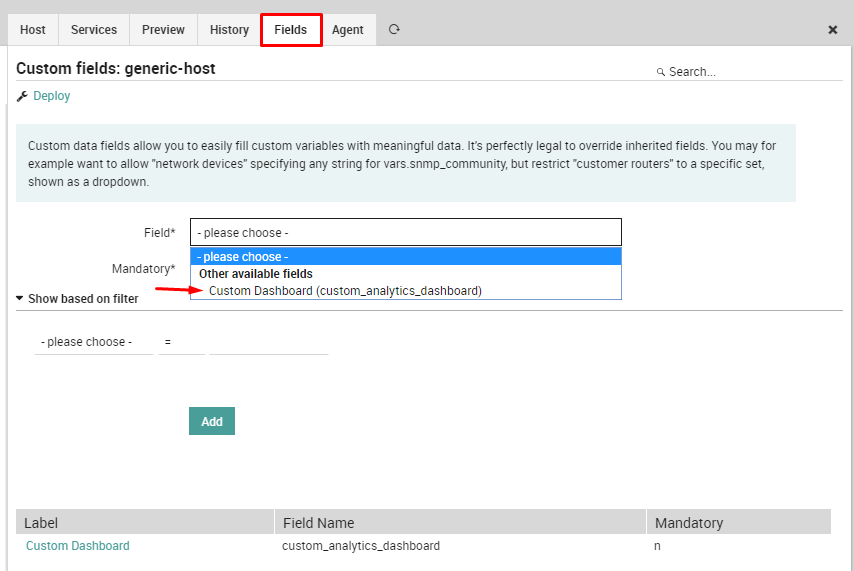Viewport: 854px width, 571px height.
Task: Click the empty filter value input
Action: [x=268, y=342]
